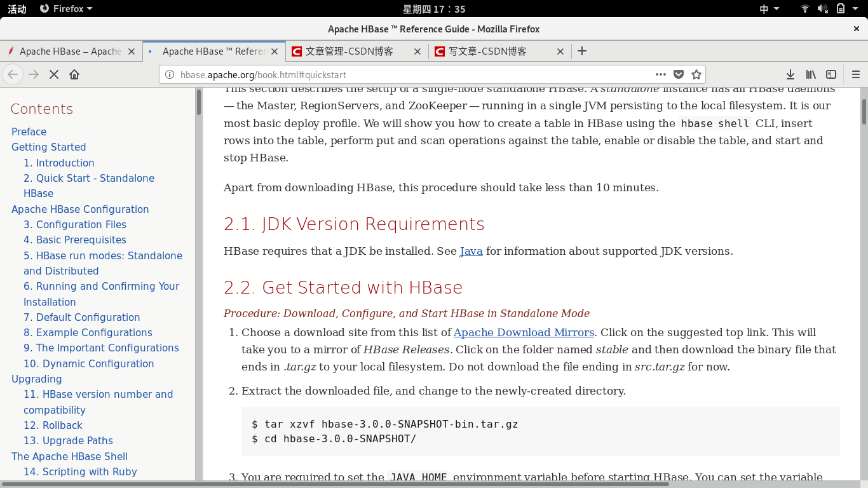Click the horizontal scrollbar at bottom
The width and height of the screenshot is (868, 488).
click(x=336, y=484)
